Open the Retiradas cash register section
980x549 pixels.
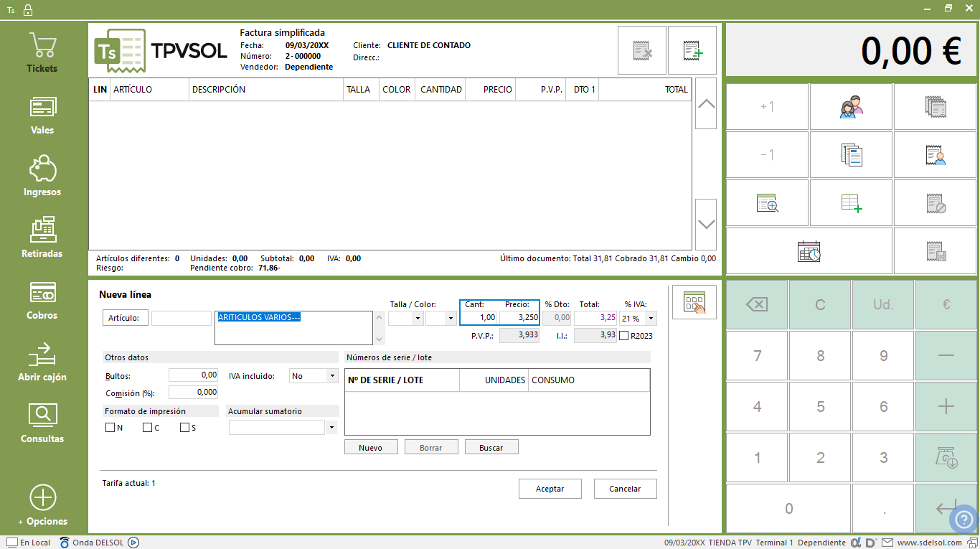pyautogui.click(x=42, y=238)
